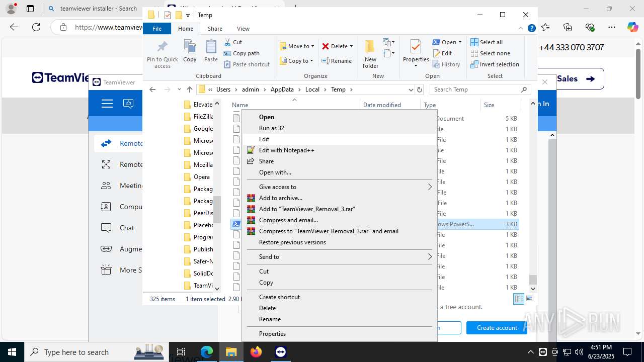Screen dimensions: 644x362
Task: Open recent locations dropdown arrow
Action: pos(179,89)
